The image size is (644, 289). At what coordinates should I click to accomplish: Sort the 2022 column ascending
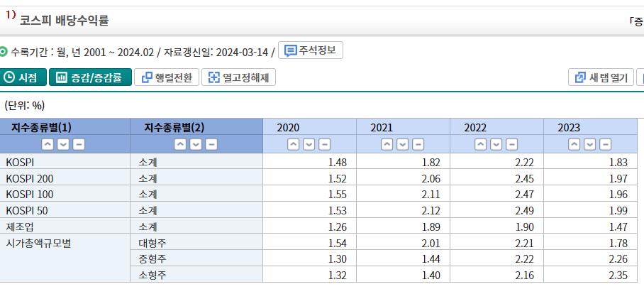point(481,144)
